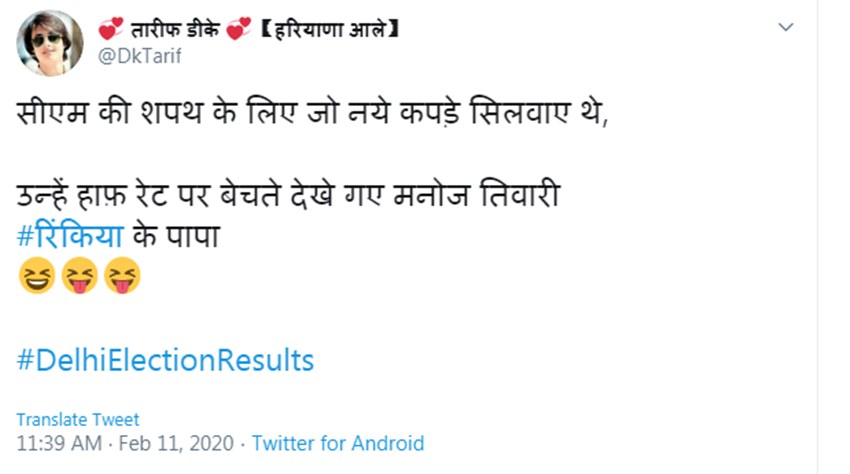Click the grinning squinting laugh emoji

(36, 276)
